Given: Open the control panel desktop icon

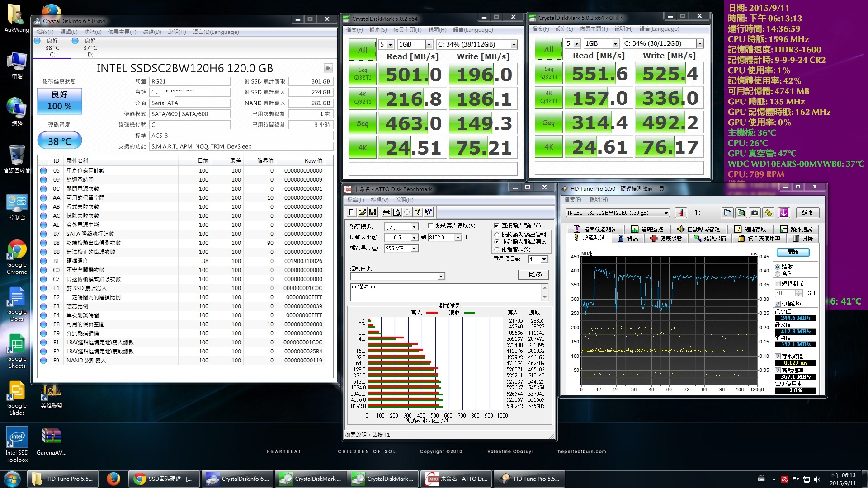Looking at the screenshot, I should click(x=17, y=207).
